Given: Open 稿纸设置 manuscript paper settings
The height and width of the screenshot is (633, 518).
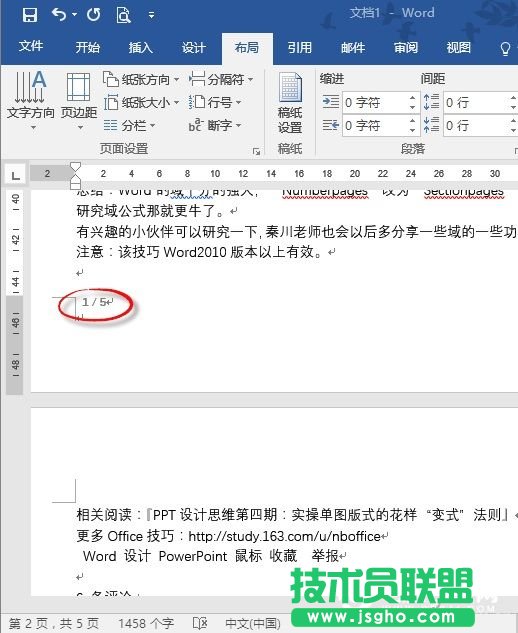Looking at the screenshot, I should pyautogui.click(x=290, y=103).
